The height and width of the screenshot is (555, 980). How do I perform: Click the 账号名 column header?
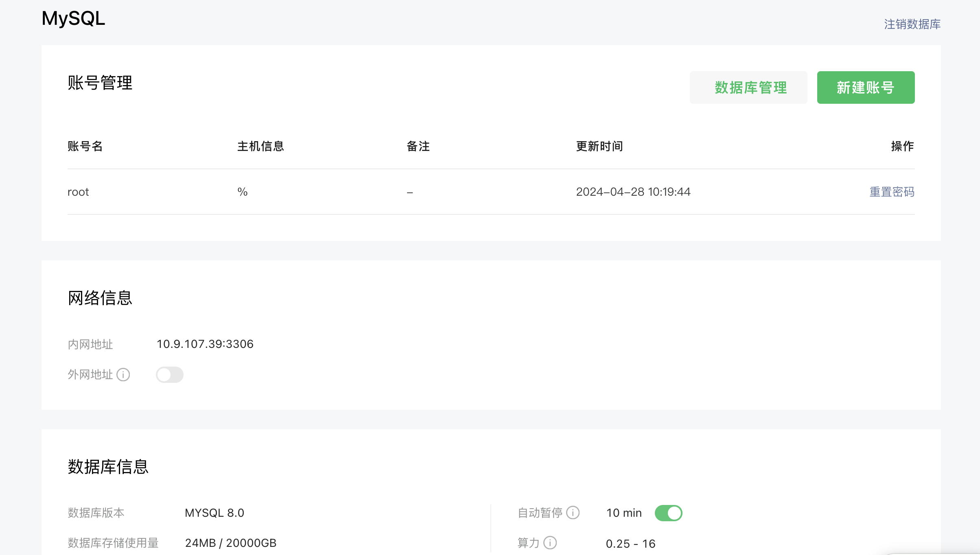85,146
